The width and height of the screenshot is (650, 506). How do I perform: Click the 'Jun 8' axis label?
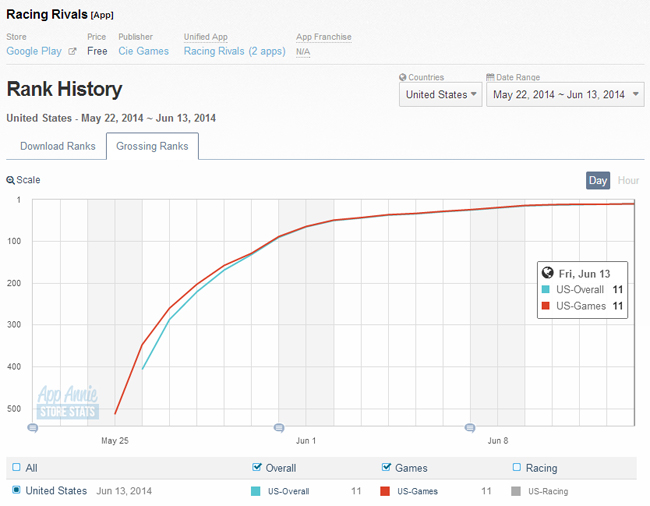[497, 441]
